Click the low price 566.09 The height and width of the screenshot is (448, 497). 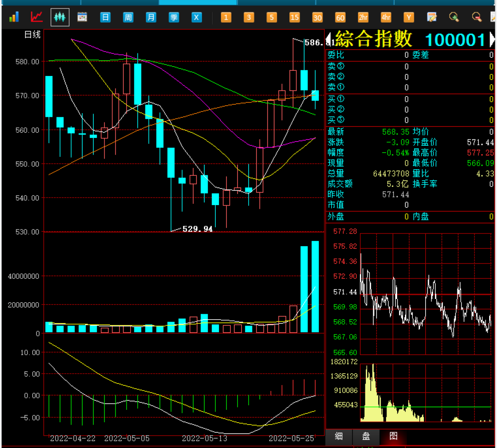click(x=480, y=163)
